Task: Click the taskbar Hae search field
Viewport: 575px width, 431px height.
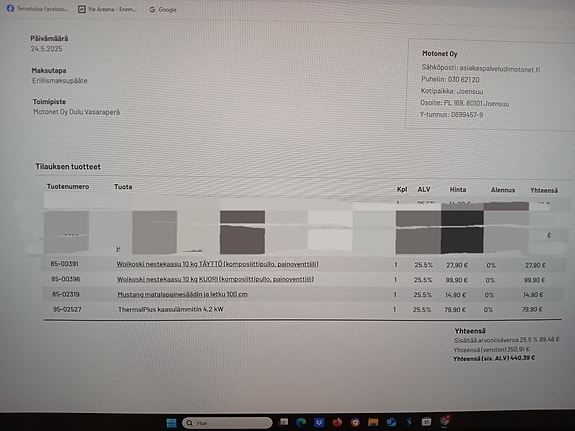Action: 227,423
